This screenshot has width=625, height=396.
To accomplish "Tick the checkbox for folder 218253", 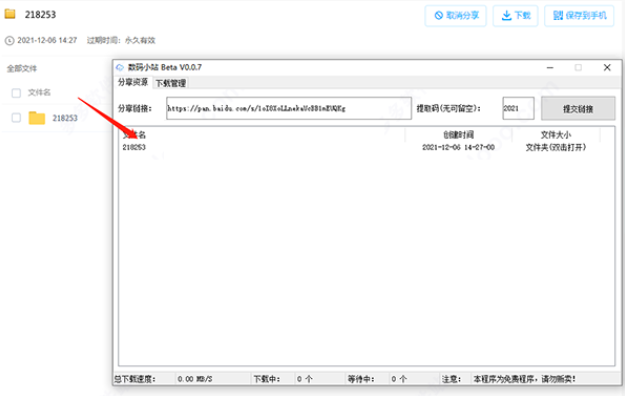I will [16, 118].
